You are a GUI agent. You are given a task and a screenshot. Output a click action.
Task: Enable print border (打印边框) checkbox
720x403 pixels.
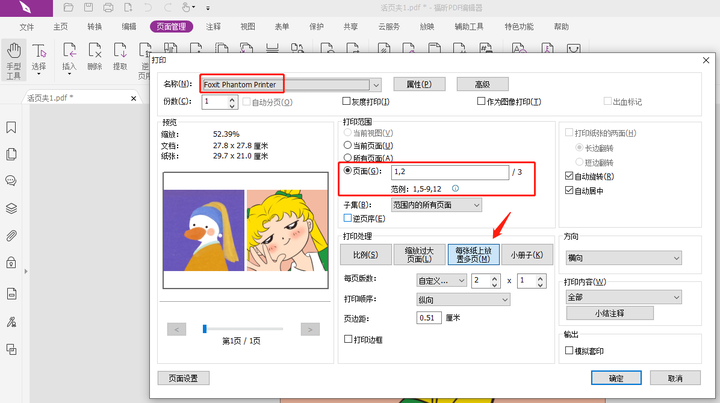pos(348,339)
